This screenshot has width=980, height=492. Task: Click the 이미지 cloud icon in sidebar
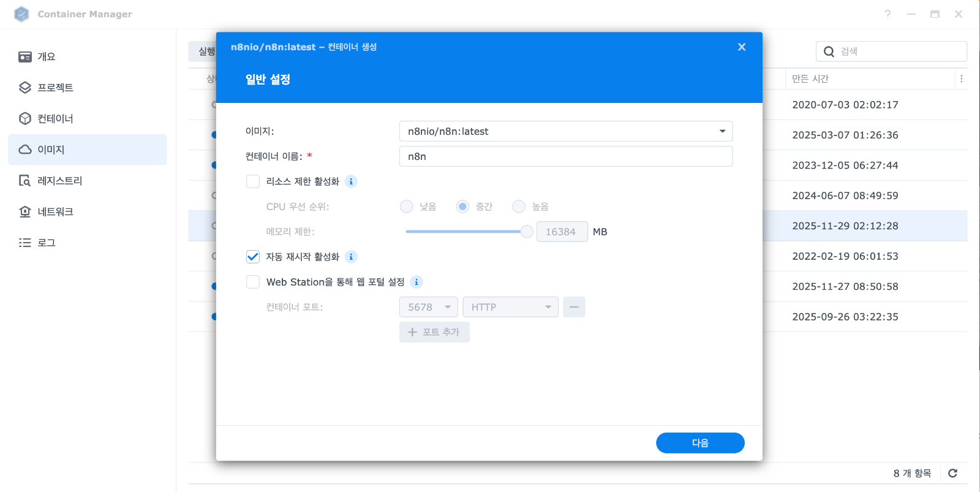click(x=25, y=149)
